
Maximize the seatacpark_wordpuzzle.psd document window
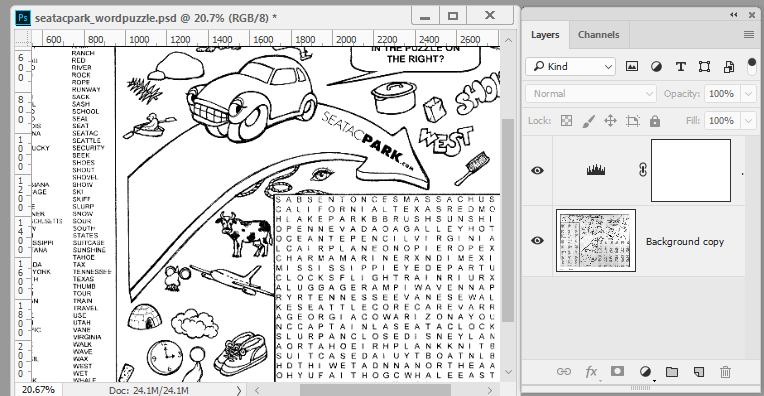[x=453, y=16]
